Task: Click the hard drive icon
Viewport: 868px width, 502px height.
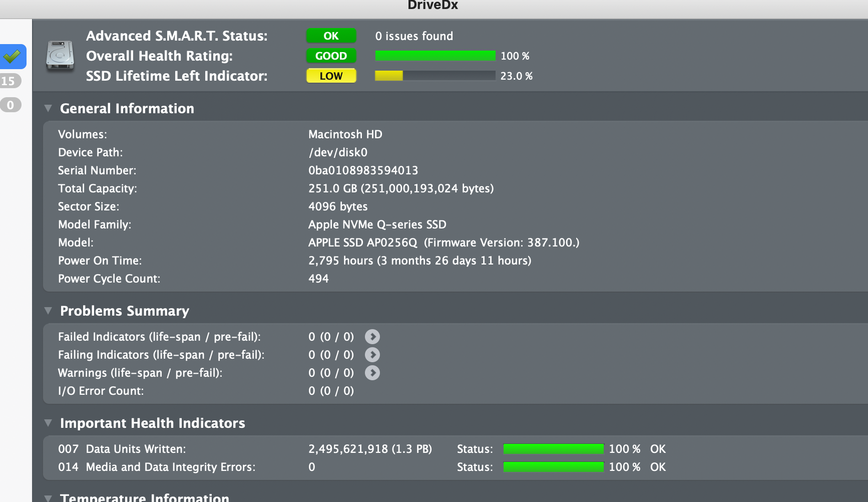Action: coord(60,56)
